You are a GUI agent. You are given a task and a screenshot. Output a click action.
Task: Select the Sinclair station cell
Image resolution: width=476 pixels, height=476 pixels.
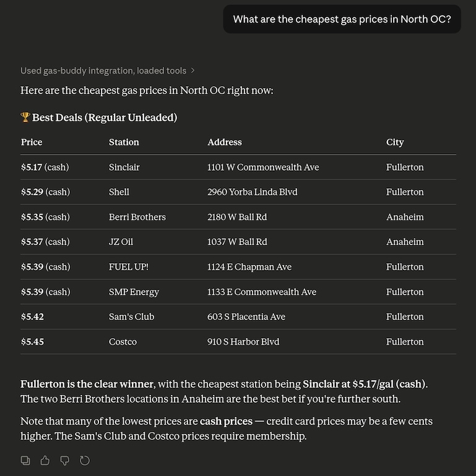coord(124,167)
